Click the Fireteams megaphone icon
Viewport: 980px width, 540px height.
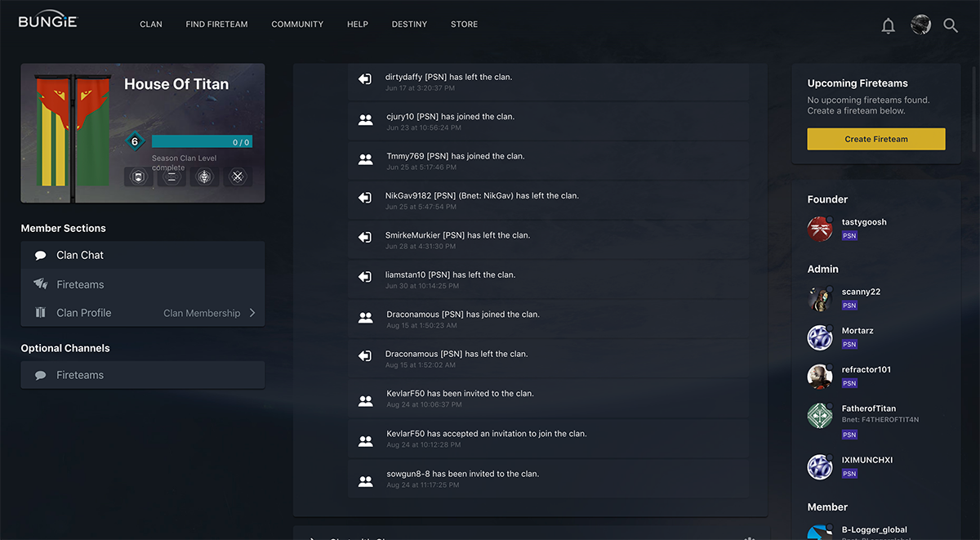(x=41, y=284)
